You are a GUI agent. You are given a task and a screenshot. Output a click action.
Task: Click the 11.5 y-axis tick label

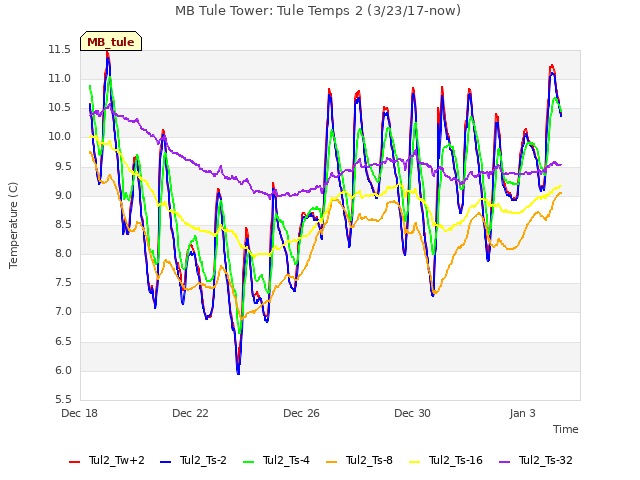(x=60, y=50)
